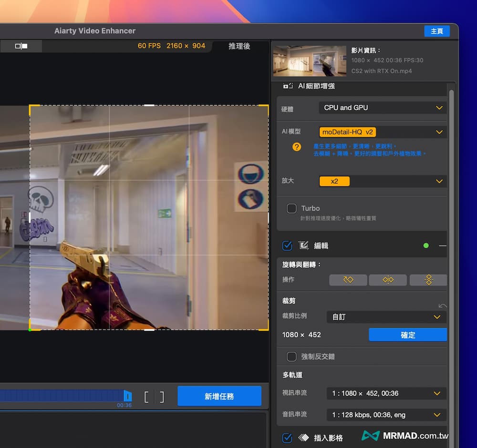Uncheck the 編輯 section checkbox
This screenshot has height=448, width=477.
(287, 245)
